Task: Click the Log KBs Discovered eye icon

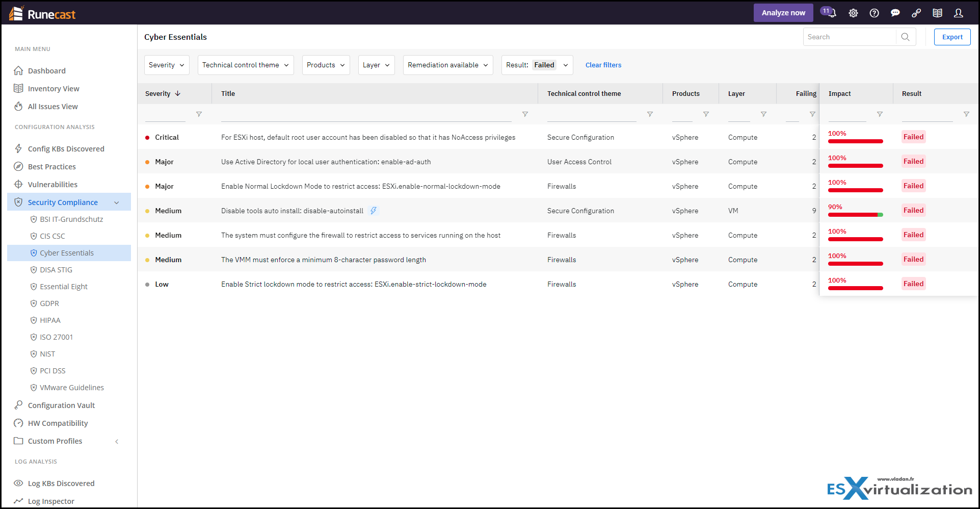Action: pos(18,483)
